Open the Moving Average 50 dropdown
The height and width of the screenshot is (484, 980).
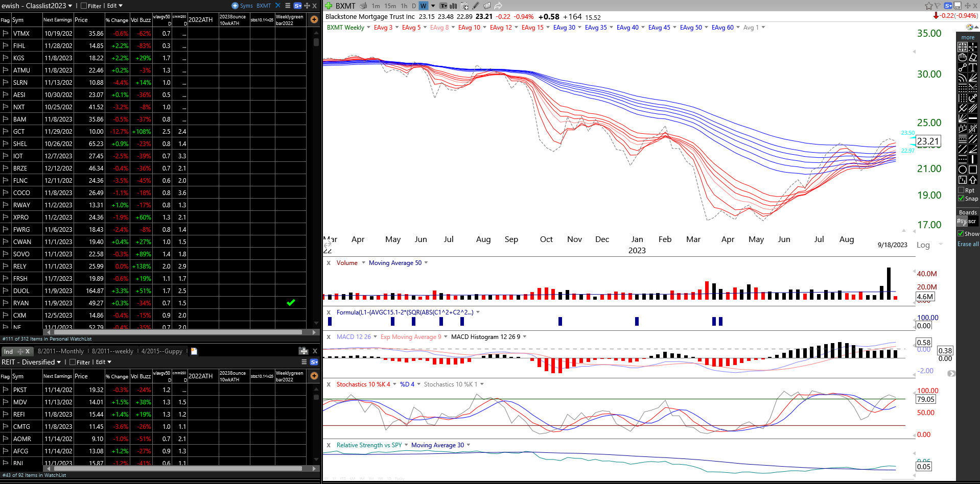426,263
